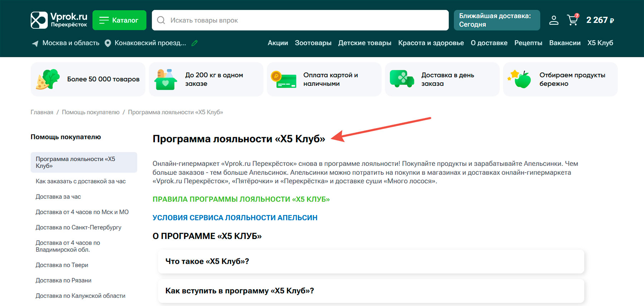Click the cart total 2 267 ₽
644x306 pixels.
point(600,20)
